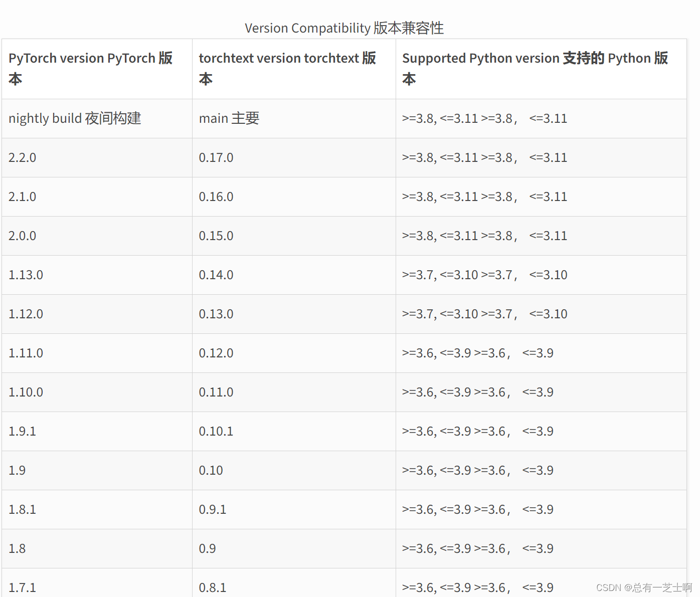The height and width of the screenshot is (597, 700).
Task: Select PyTorch version cell '1.10.0'
Action: point(97,392)
